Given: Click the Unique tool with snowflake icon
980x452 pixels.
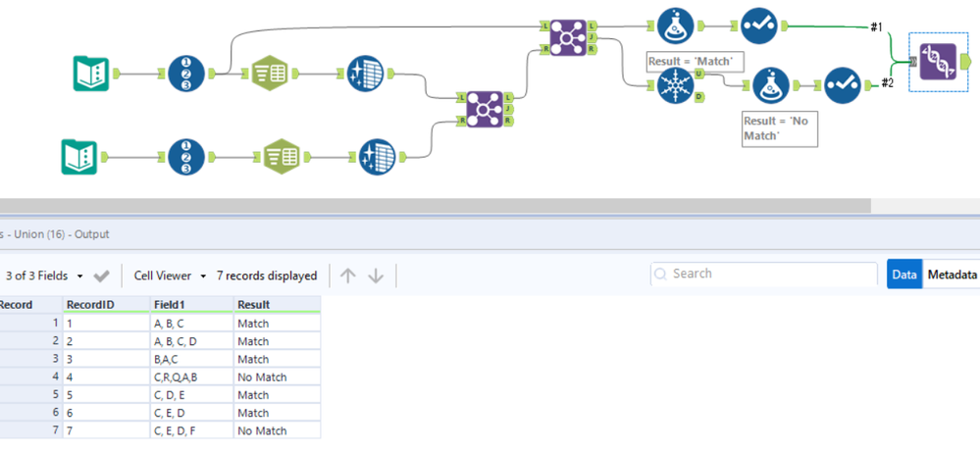Looking at the screenshot, I should 676,85.
